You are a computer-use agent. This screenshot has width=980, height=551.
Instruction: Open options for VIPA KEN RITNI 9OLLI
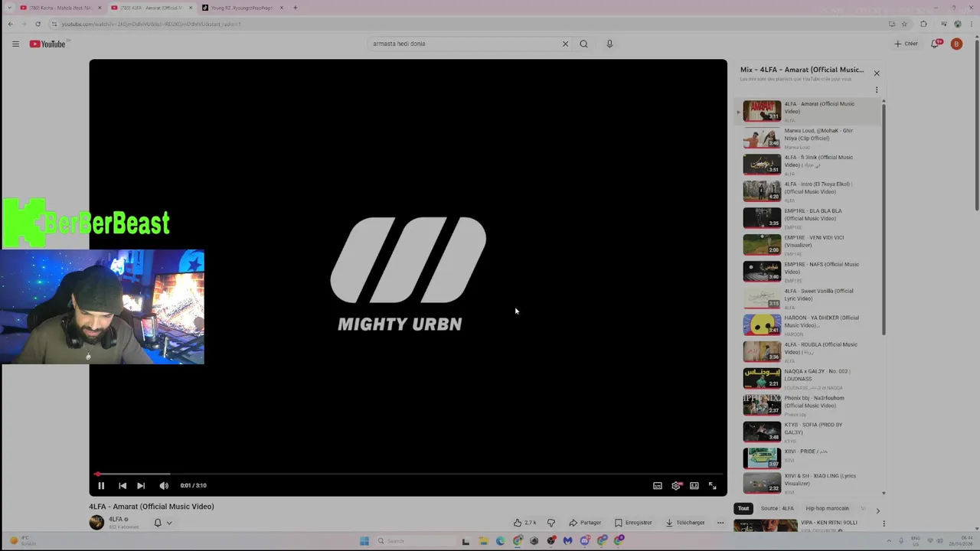[884, 523]
